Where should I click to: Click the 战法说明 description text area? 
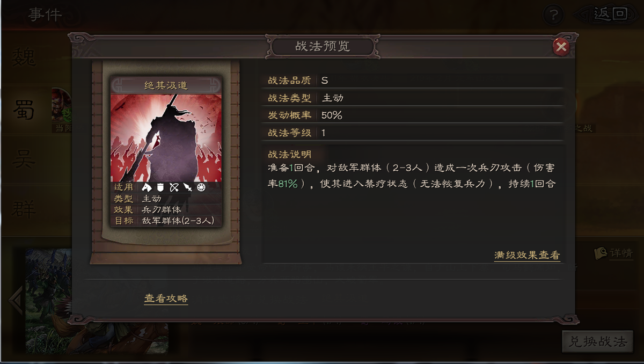pyautogui.click(x=411, y=176)
